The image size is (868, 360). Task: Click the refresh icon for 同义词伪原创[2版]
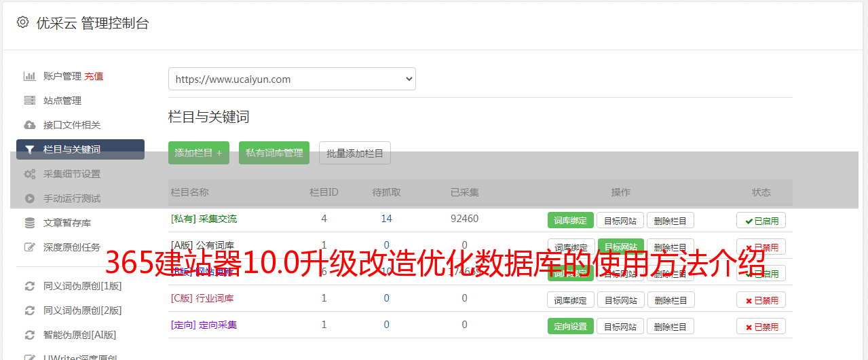tap(30, 310)
